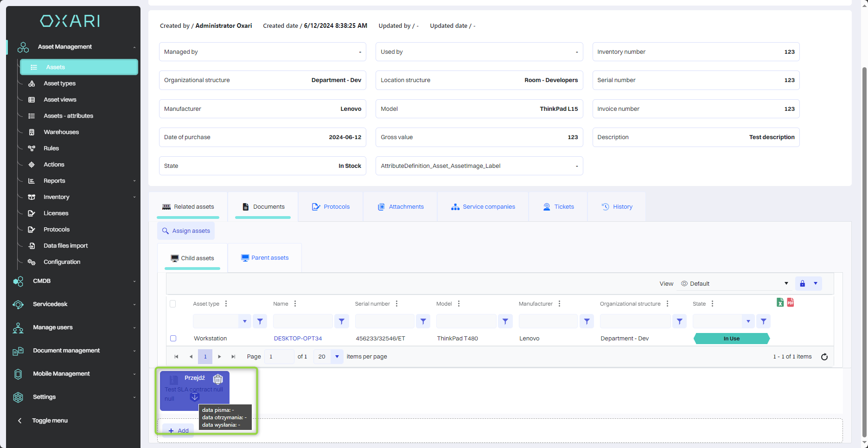
Task: Click the Page number input field
Action: tap(280, 357)
